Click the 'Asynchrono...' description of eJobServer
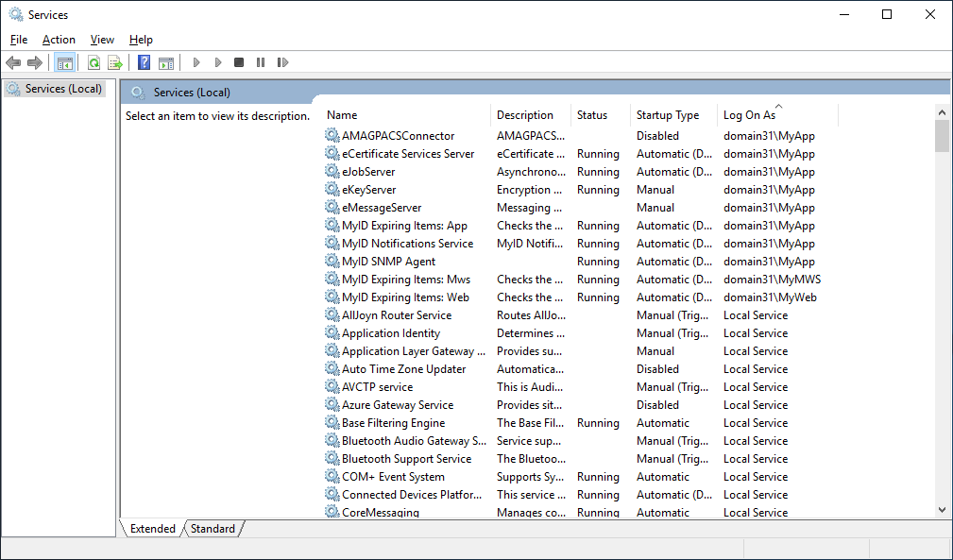 (x=529, y=171)
